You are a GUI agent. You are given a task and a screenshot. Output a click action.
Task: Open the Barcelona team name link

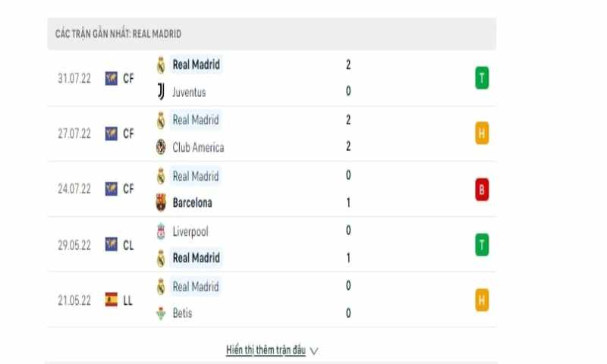pos(192,202)
